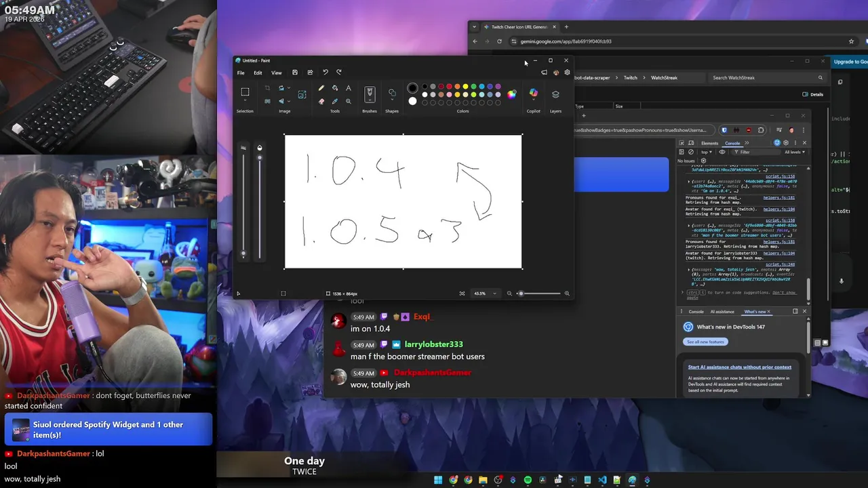The width and height of the screenshot is (868, 488).
Task: Open the Layers panel in Paint
Action: tap(555, 94)
